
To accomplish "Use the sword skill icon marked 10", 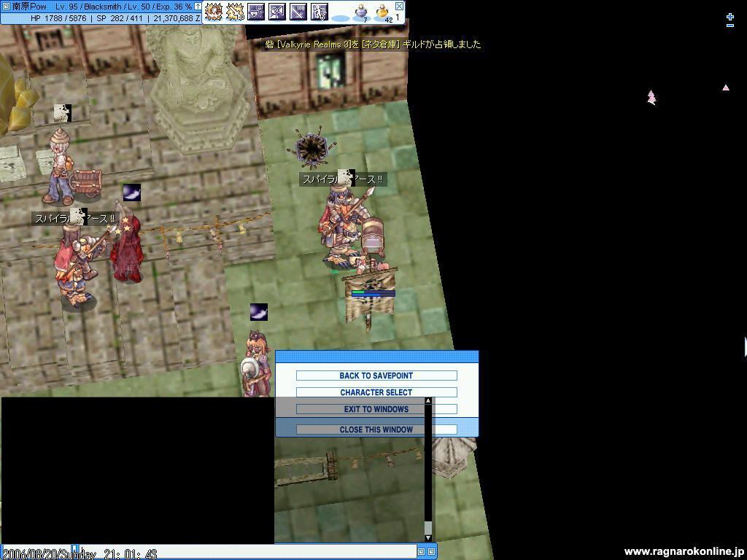I will pos(235,12).
